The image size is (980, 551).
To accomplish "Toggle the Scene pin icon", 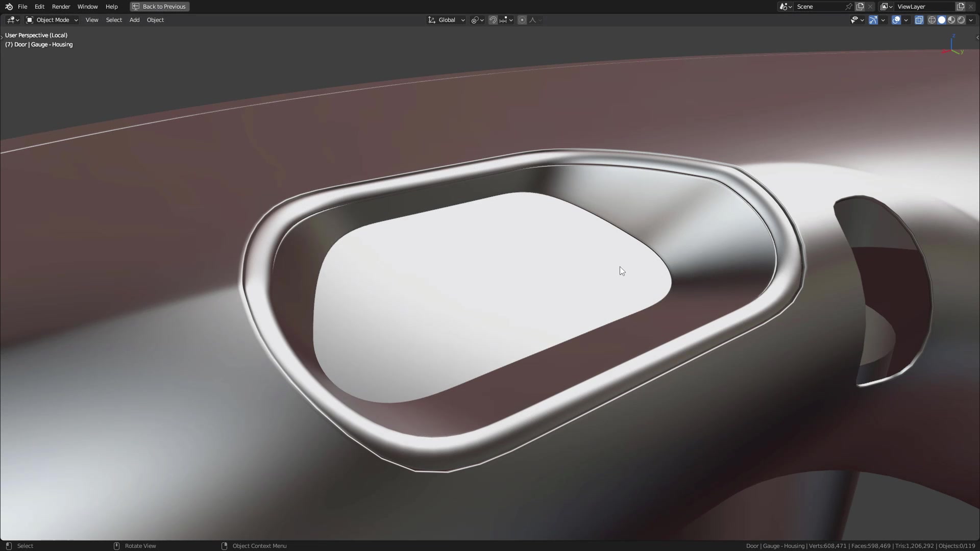I will point(849,7).
